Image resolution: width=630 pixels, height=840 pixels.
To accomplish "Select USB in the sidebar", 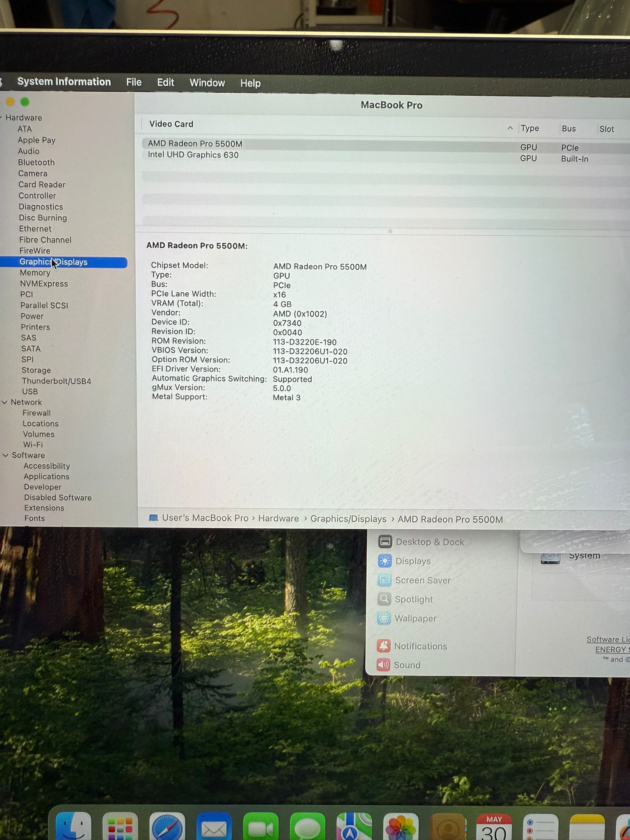I will [x=30, y=392].
